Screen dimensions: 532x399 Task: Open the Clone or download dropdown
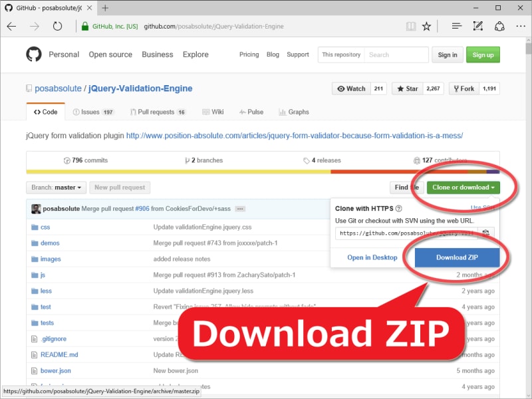tap(463, 188)
